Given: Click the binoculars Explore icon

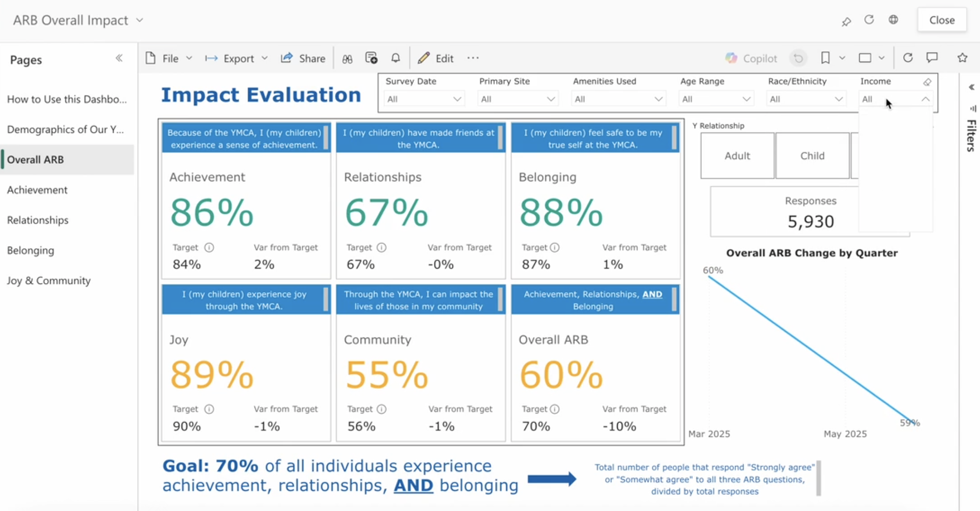Looking at the screenshot, I should click(x=347, y=59).
